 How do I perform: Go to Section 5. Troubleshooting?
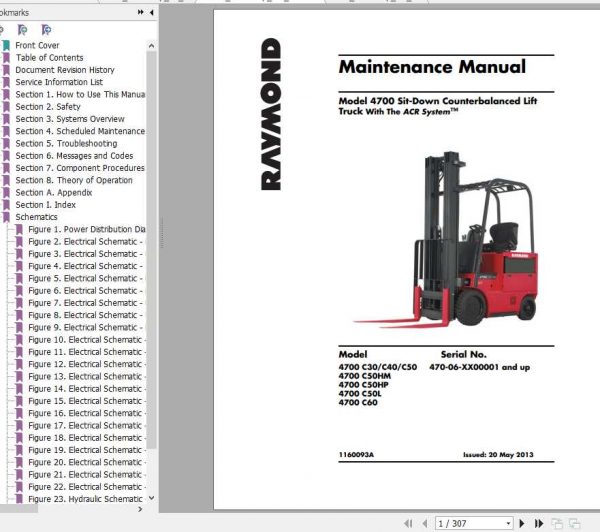(x=66, y=143)
